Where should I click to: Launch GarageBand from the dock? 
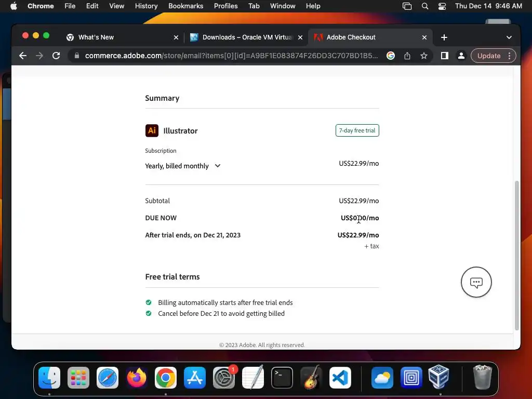[311, 378]
